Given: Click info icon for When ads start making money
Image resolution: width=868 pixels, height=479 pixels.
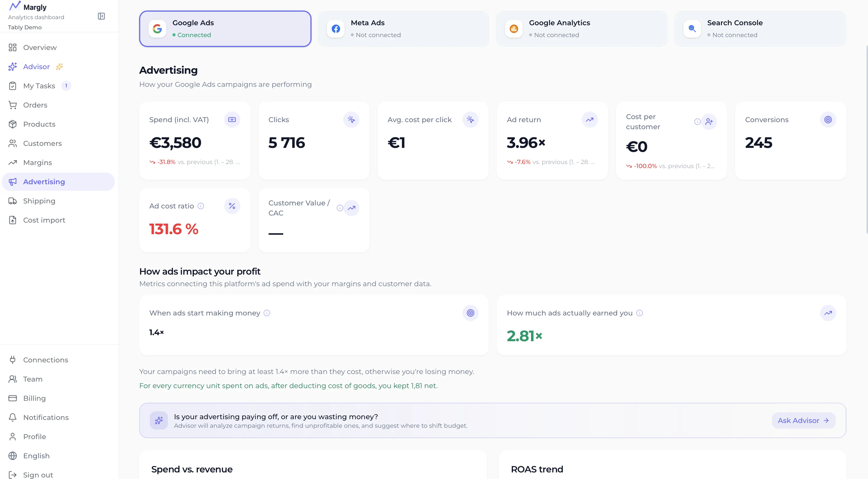Looking at the screenshot, I should (267, 313).
